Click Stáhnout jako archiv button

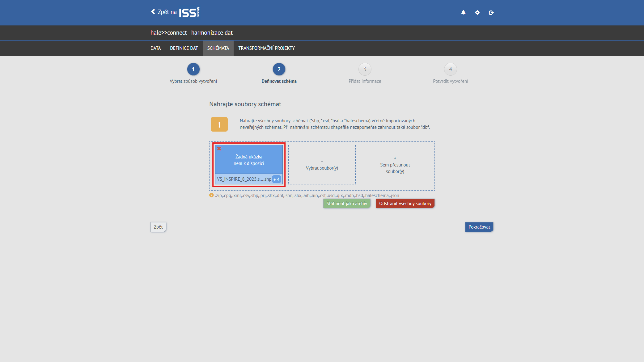(347, 204)
